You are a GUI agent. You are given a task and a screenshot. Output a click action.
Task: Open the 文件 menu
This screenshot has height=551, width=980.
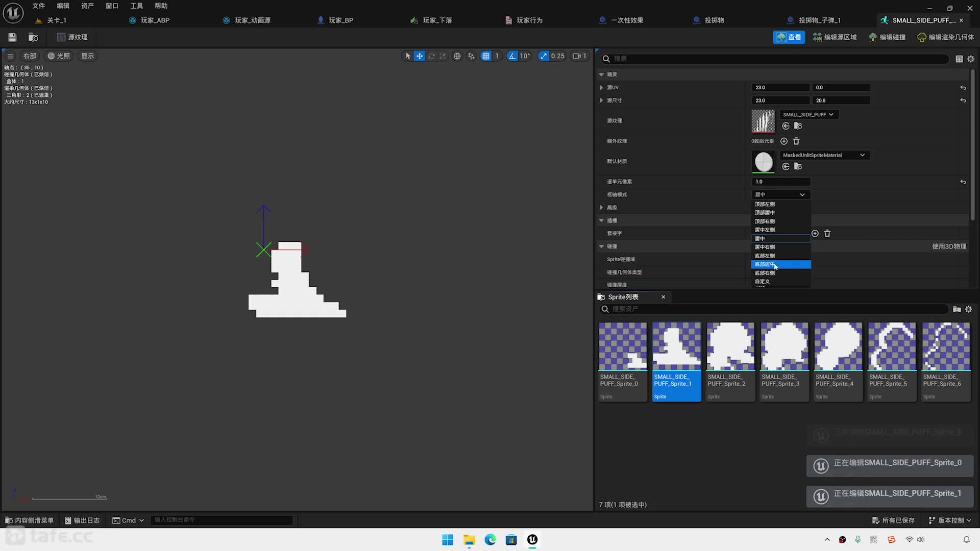pos(39,6)
